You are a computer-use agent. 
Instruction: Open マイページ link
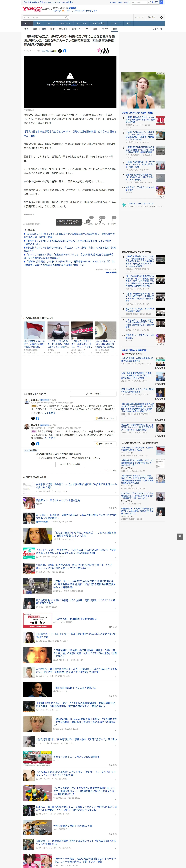coord(139,18)
